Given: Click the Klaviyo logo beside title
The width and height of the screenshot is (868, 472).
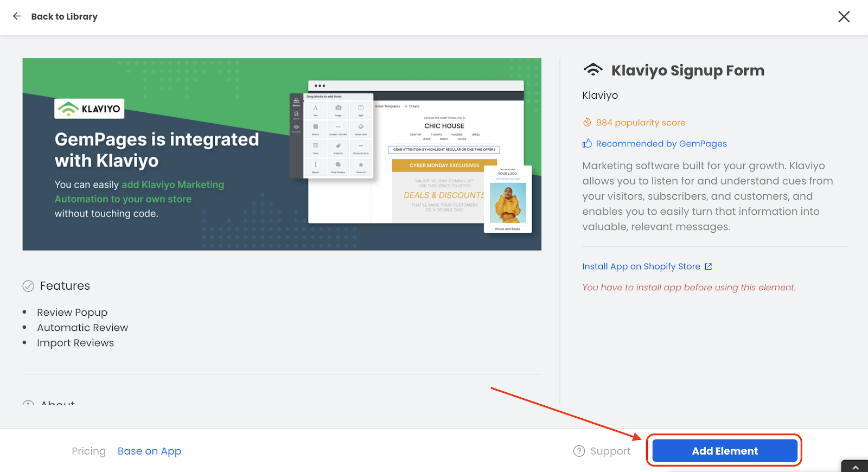Looking at the screenshot, I should [x=593, y=70].
